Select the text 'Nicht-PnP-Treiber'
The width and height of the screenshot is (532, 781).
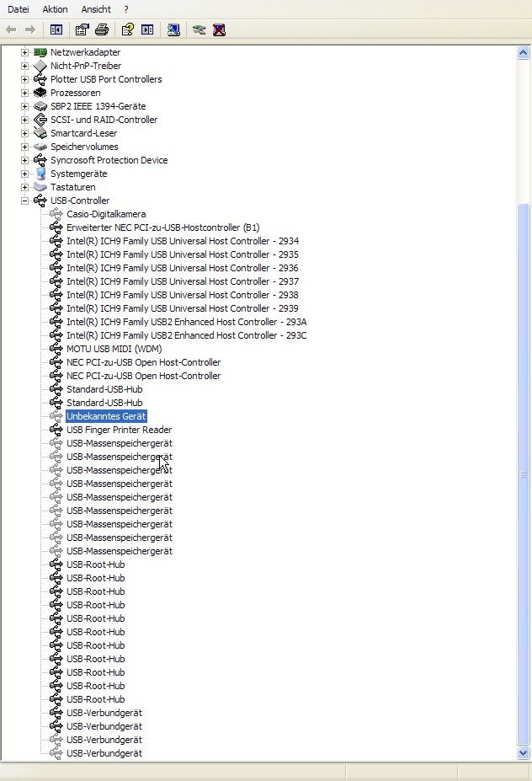tap(86, 66)
